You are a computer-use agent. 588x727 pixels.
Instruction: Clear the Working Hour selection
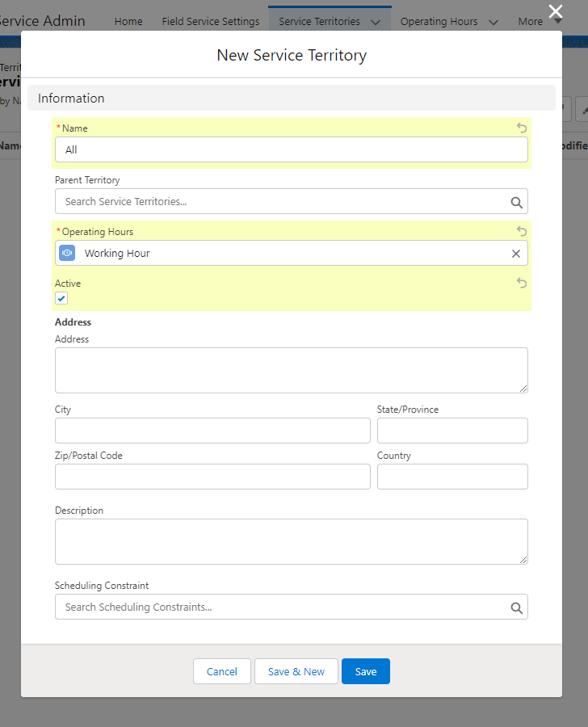pos(516,254)
